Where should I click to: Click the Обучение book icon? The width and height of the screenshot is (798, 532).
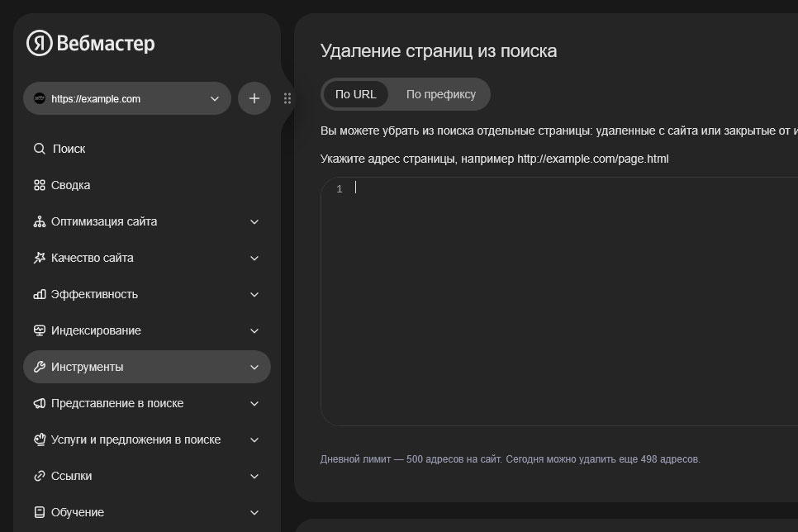(x=39, y=512)
